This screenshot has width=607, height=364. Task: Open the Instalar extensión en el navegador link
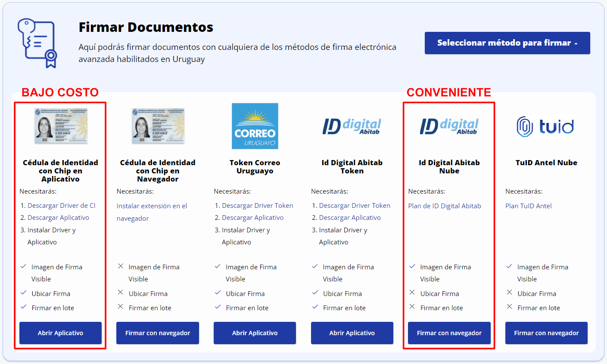coord(152,212)
